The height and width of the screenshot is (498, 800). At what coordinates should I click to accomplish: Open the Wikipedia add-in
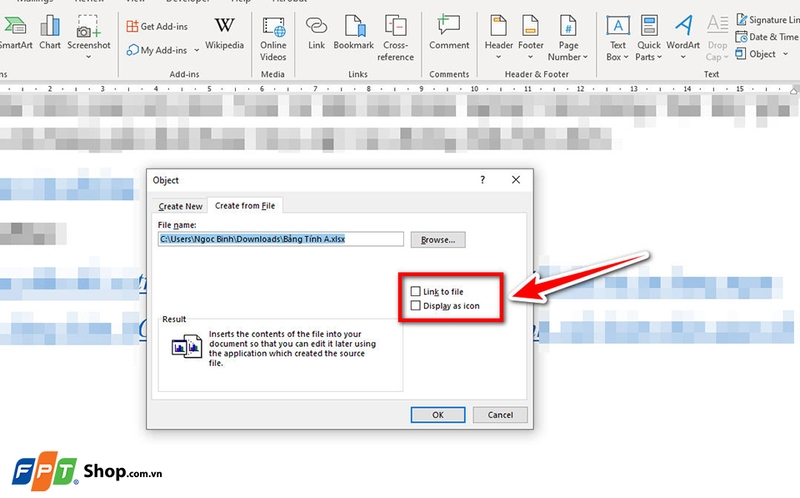(224, 34)
